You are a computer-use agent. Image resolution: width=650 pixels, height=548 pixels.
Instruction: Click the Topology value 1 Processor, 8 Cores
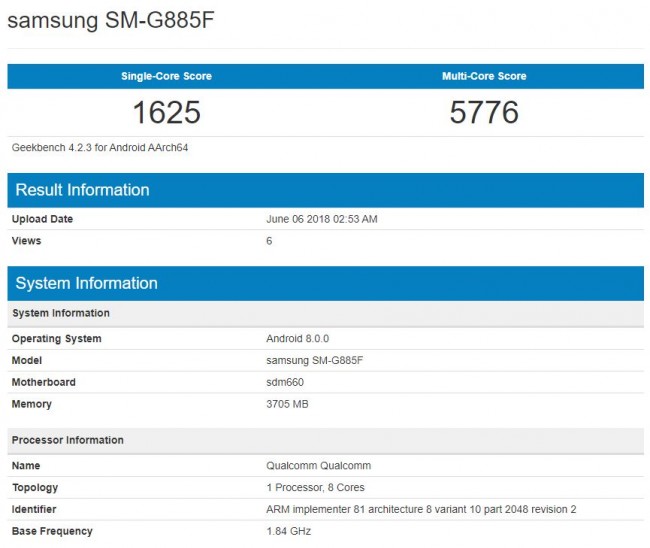pos(315,488)
